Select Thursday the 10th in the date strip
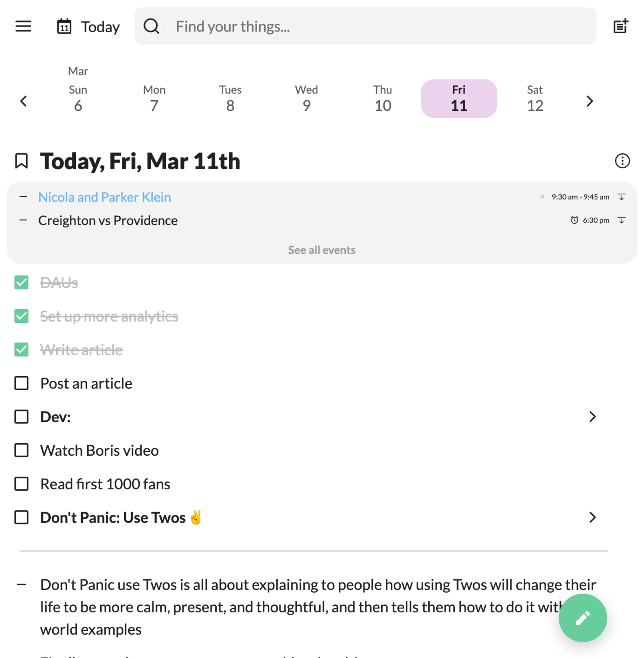The image size is (644, 658). point(383,99)
